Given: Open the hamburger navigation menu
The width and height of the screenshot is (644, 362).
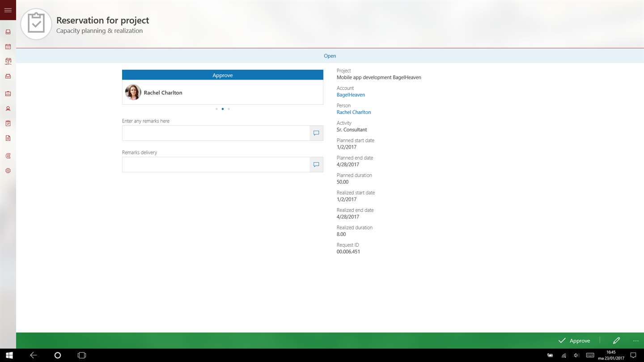Looking at the screenshot, I should pyautogui.click(x=8, y=10).
